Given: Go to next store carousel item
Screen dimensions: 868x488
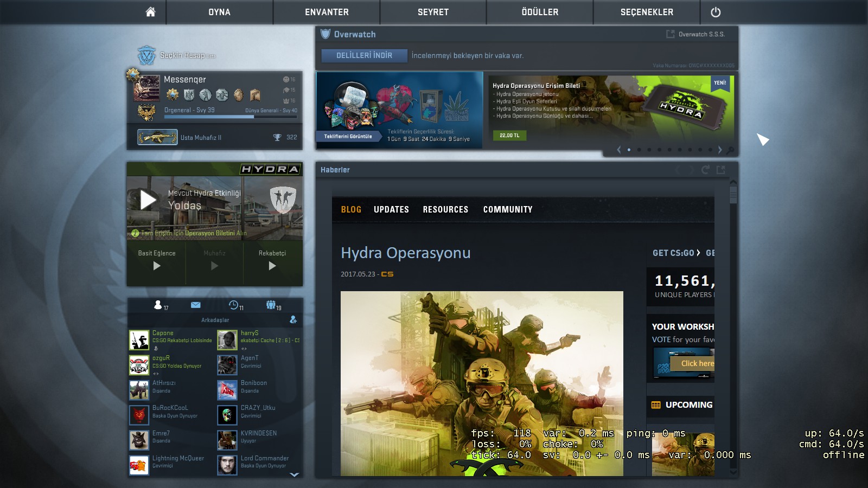Looking at the screenshot, I should pyautogui.click(x=720, y=150).
